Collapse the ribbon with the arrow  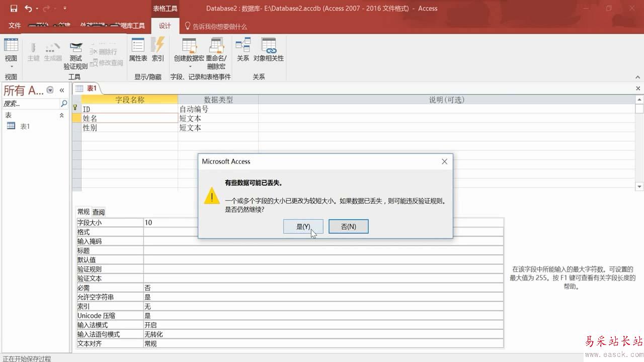click(638, 77)
